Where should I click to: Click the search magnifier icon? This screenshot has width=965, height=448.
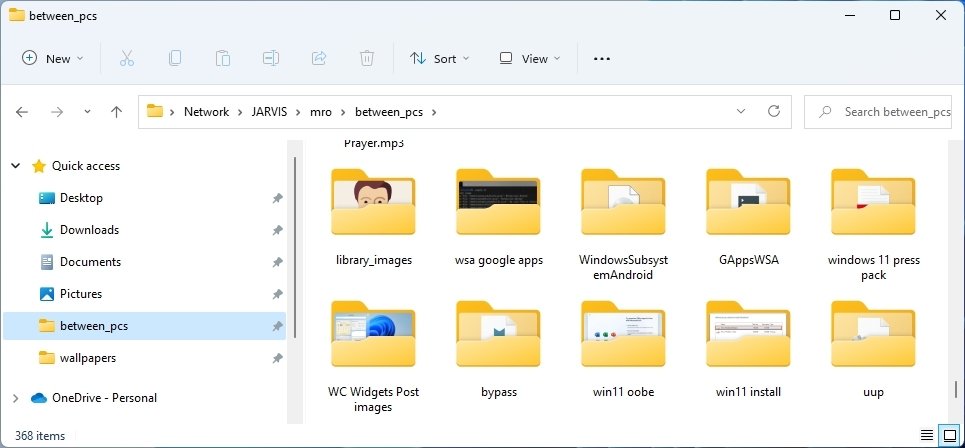click(x=825, y=112)
